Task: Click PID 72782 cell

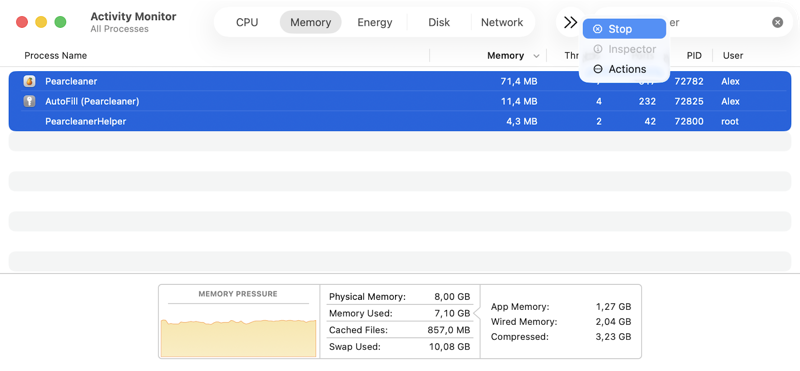Action: pos(688,81)
